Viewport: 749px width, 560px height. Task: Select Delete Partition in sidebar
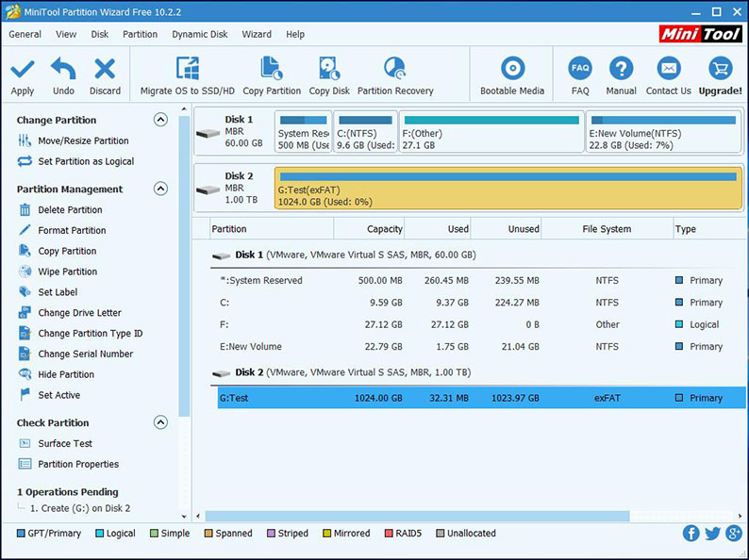(x=60, y=209)
